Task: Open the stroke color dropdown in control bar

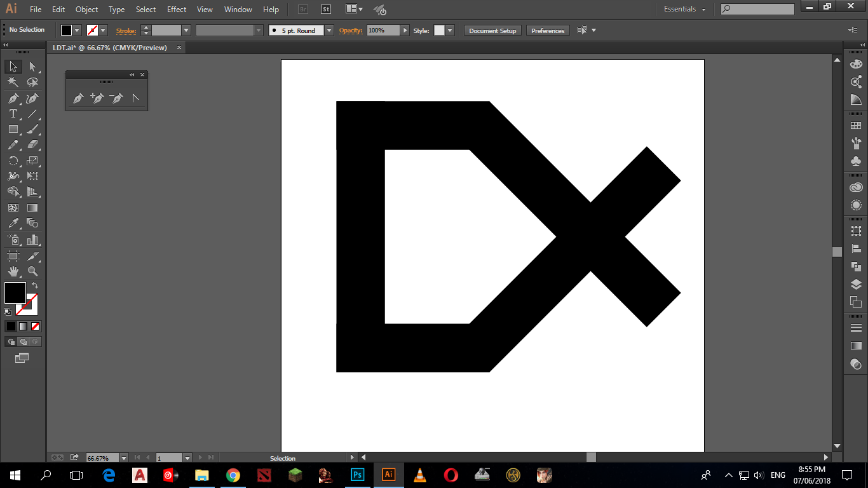Action: [x=103, y=30]
